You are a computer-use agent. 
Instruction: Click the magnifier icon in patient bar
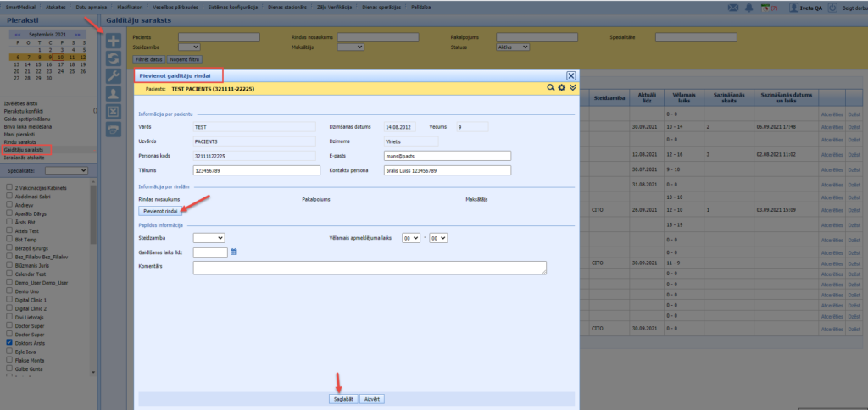[550, 87]
